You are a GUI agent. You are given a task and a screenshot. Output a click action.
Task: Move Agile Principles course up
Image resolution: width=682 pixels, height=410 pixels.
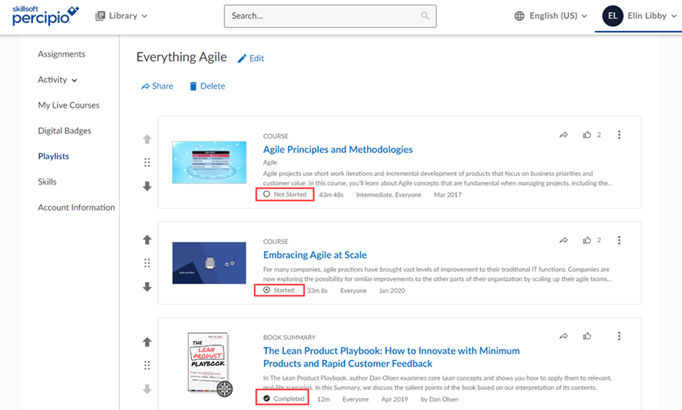coord(147,139)
